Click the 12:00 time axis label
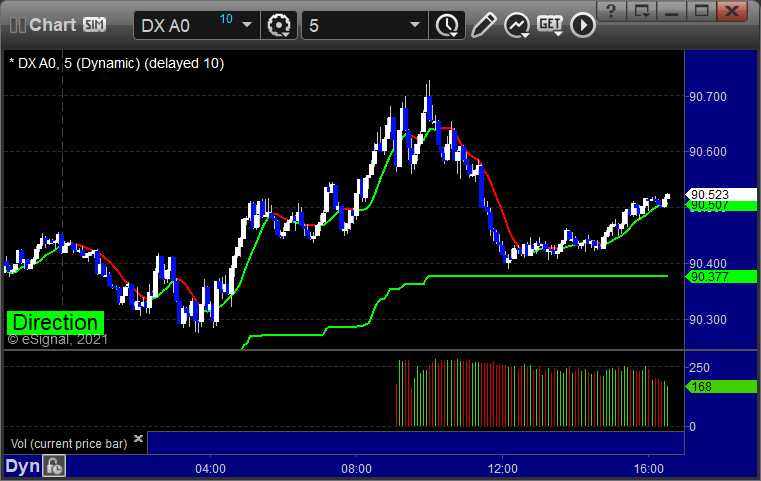761x481 pixels. coord(502,469)
